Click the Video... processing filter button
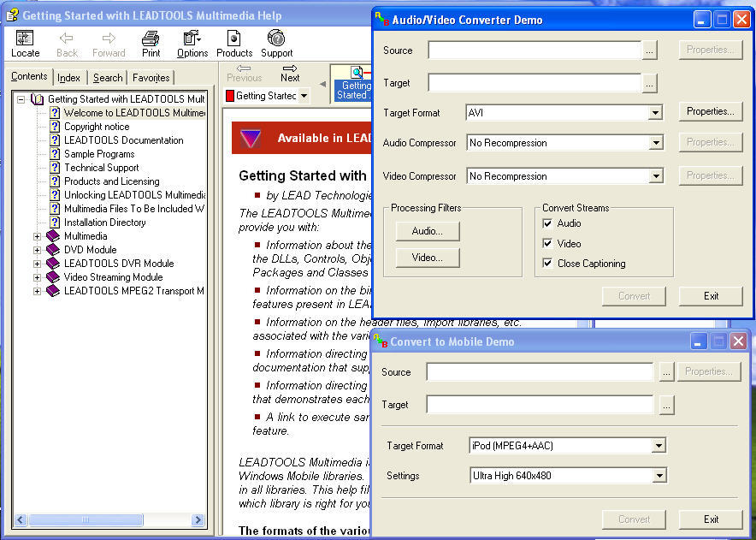Viewport: 756px width, 540px height. click(x=428, y=258)
